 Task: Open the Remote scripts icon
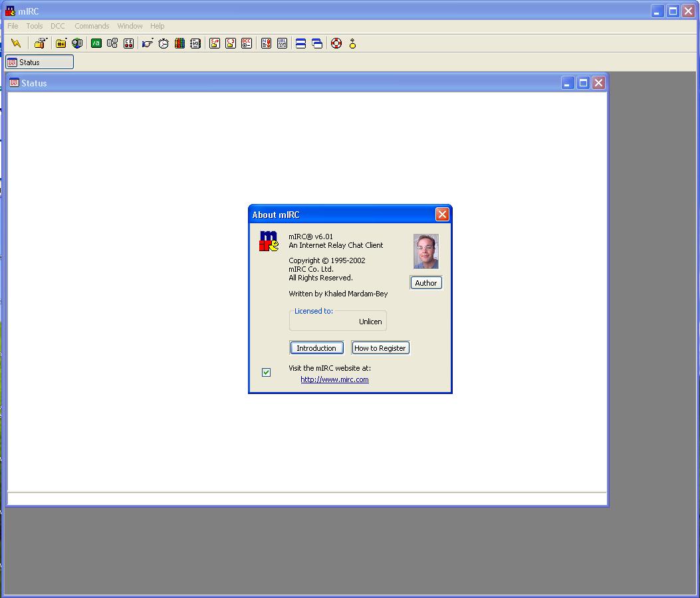[x=128, y=43]
